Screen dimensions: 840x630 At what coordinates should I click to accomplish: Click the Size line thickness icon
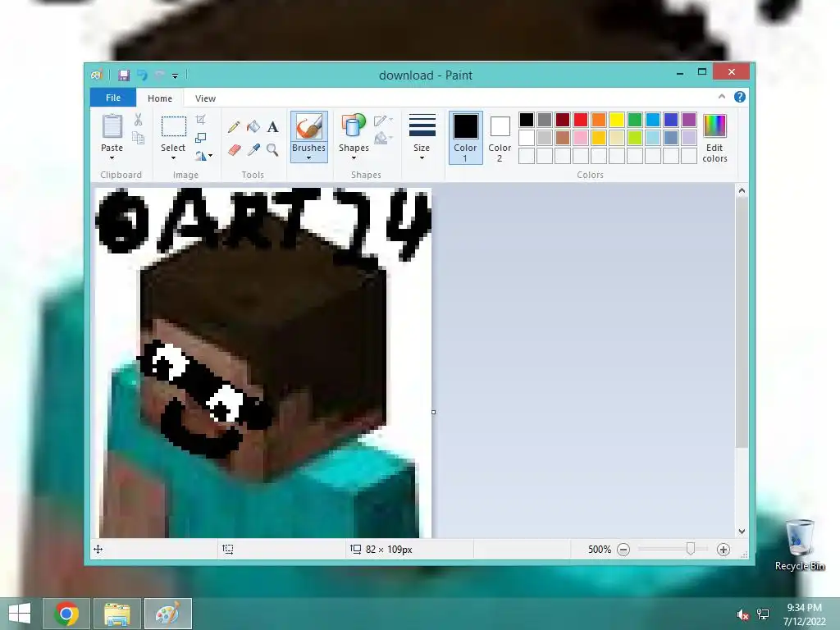(422, 126)
